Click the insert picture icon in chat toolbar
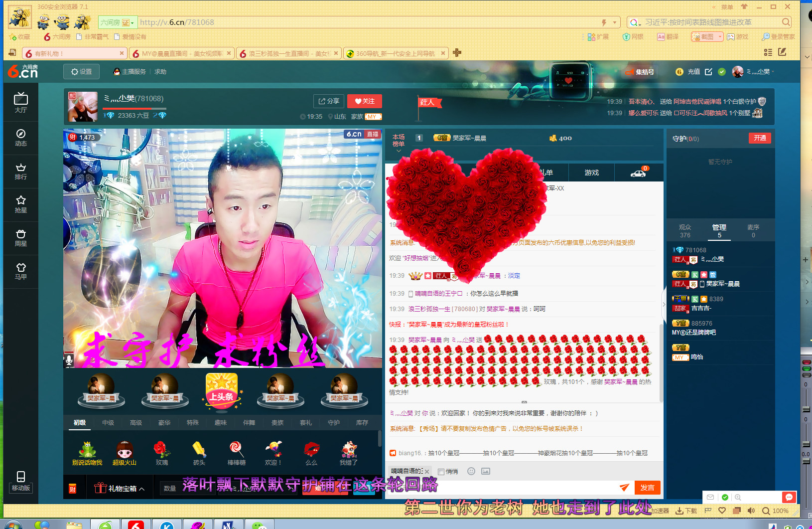The width and height of the screenshot is (812, 529). tap(486, 471)
